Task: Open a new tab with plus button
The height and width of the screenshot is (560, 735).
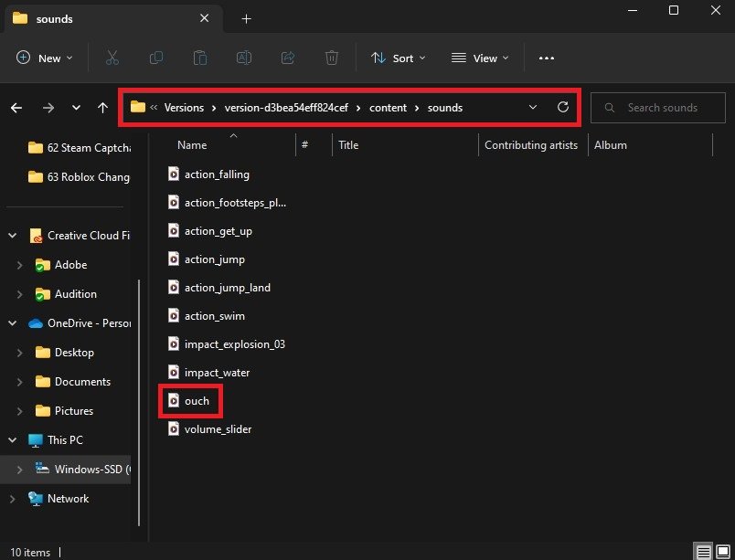Action: point(246,18)
